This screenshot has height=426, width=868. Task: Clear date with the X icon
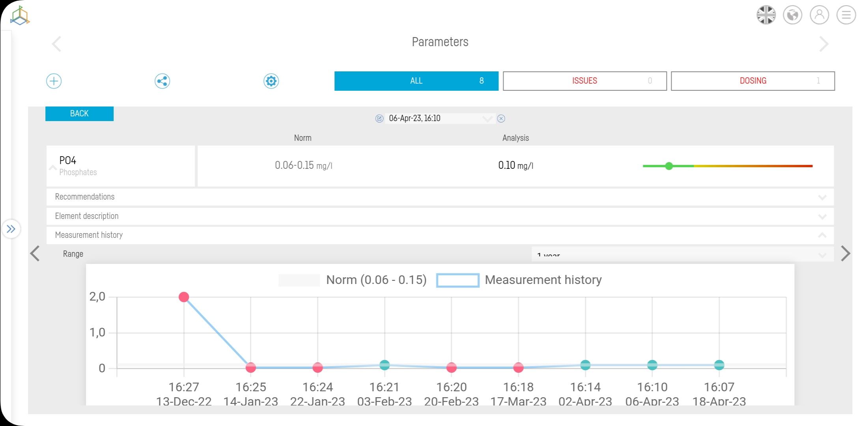coord(501,119)
